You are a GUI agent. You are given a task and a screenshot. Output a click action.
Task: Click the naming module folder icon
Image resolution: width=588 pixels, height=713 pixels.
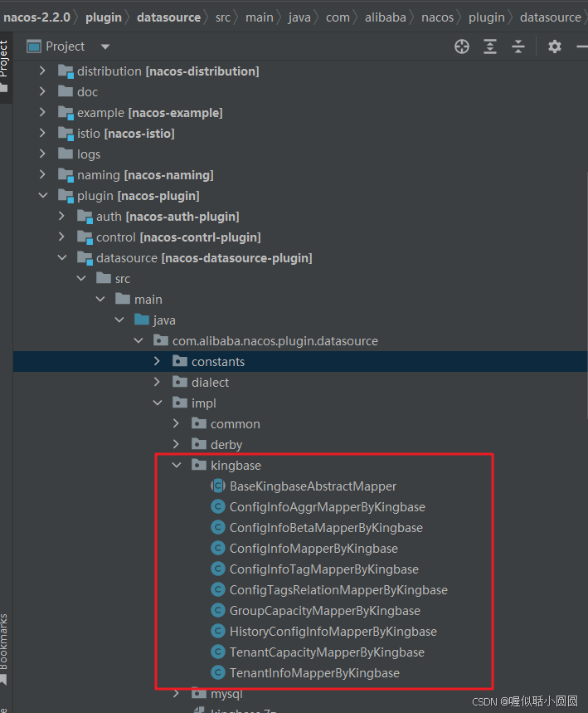coord(66,175)
